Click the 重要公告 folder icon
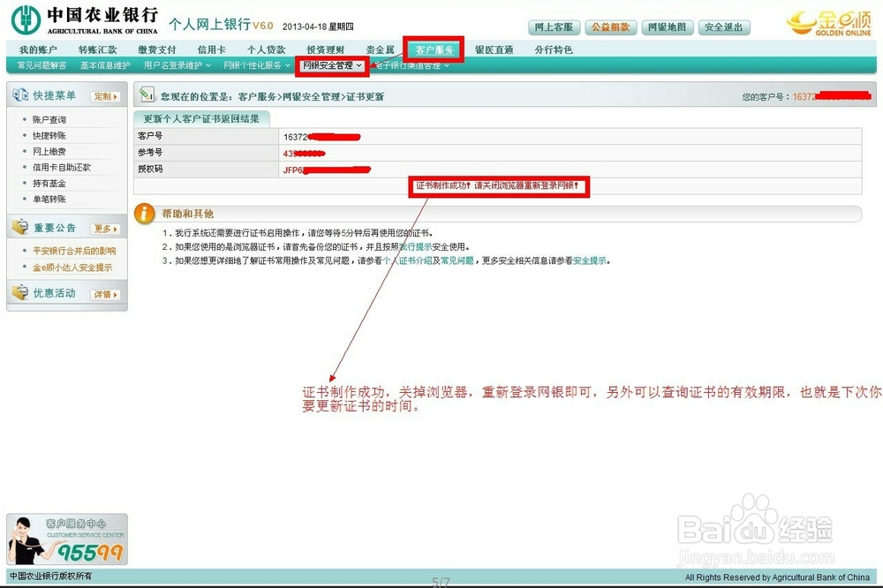 click(x=18, y=228)
